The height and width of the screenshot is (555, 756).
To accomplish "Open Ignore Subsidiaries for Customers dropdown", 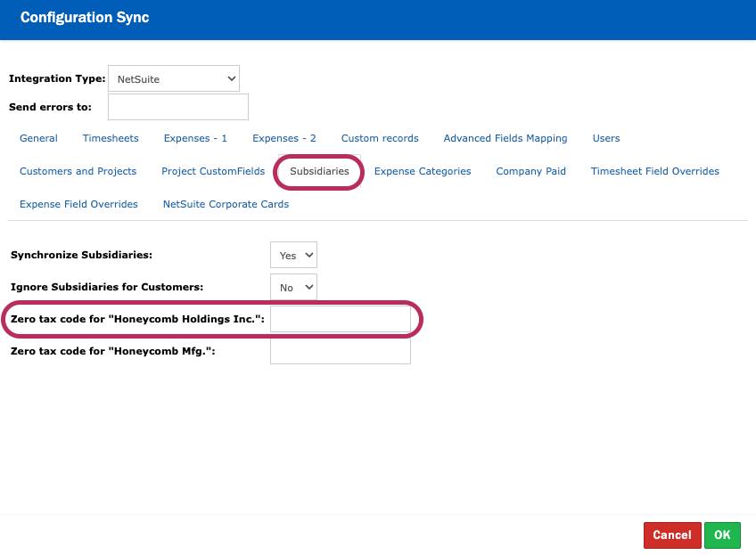I will tap(293, 288).
